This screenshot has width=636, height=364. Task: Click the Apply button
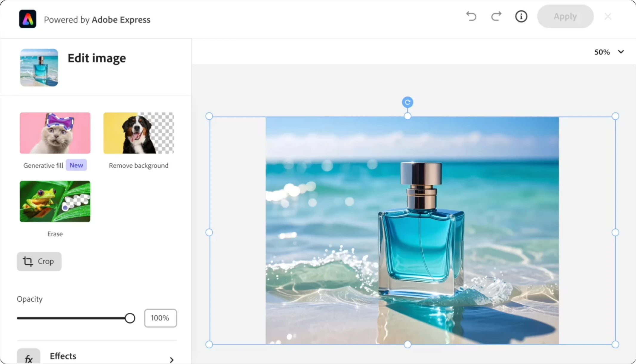[x=565, y=16]
